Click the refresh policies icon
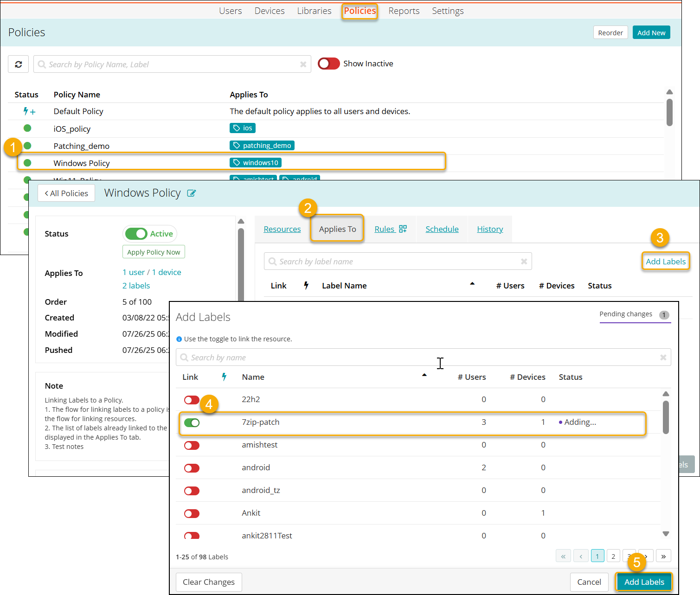Screen dimensions: 700x595 [19, 64]
